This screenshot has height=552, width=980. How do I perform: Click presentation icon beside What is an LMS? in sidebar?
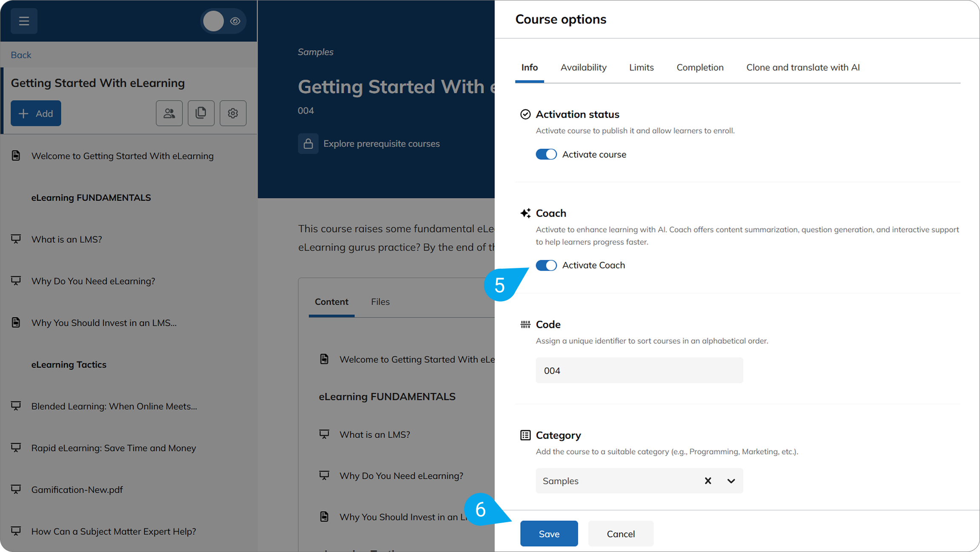[x=16, y=239]
